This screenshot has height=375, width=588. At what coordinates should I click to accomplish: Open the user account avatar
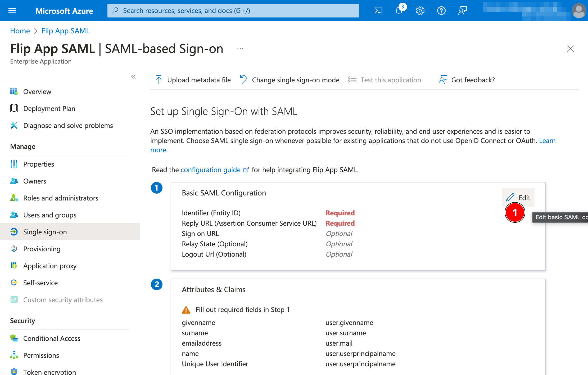579,11
